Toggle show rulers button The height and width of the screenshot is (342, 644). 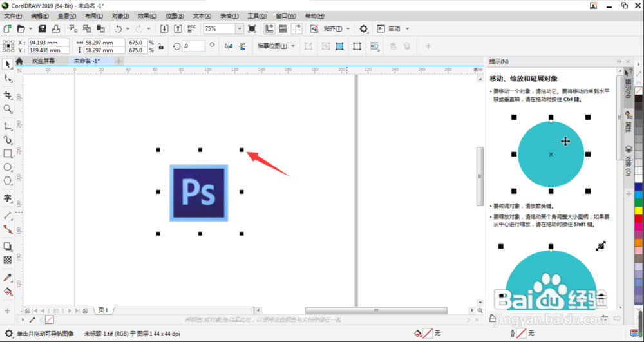(269, 29)
